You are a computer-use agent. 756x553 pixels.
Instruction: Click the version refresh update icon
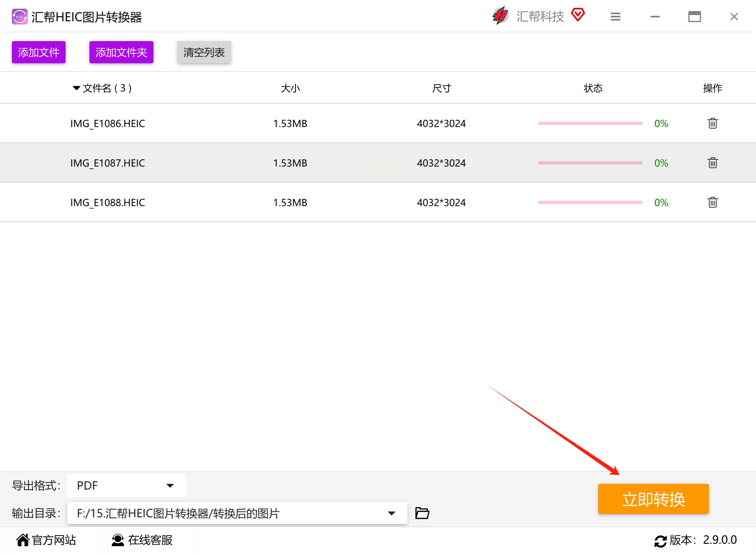(x=660, y=541)
